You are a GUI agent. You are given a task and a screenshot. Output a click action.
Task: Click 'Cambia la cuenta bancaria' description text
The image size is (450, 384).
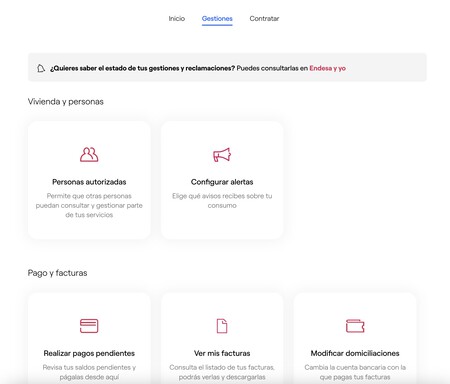[355, 372]
